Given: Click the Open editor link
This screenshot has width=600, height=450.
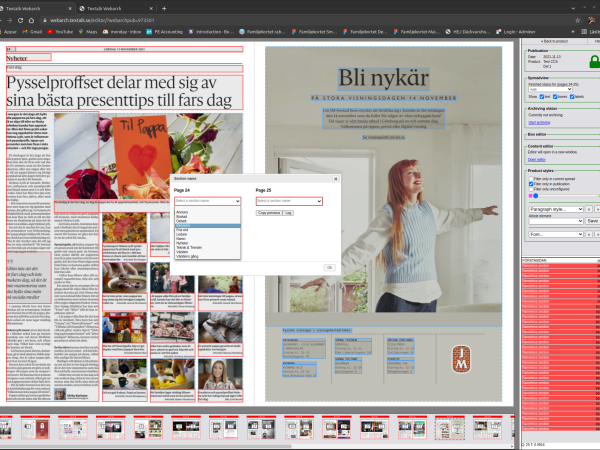Looking at the screenshot, I should coord(536,160).
